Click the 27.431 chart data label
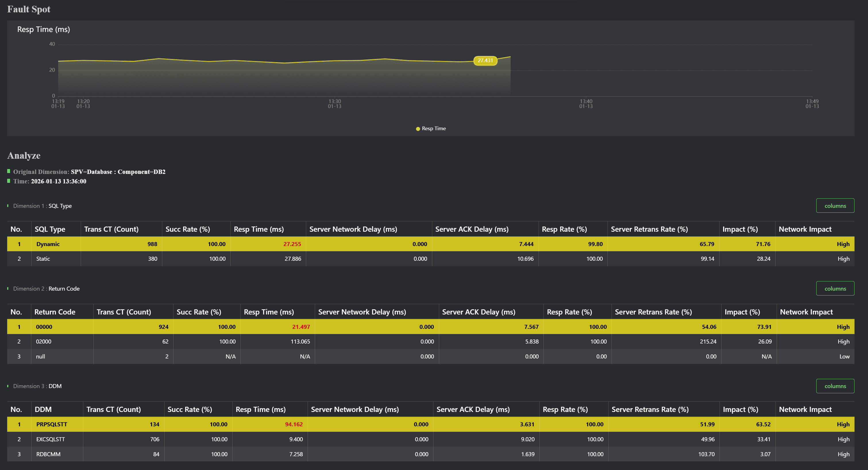868x470 pixels. coord(485,60)
